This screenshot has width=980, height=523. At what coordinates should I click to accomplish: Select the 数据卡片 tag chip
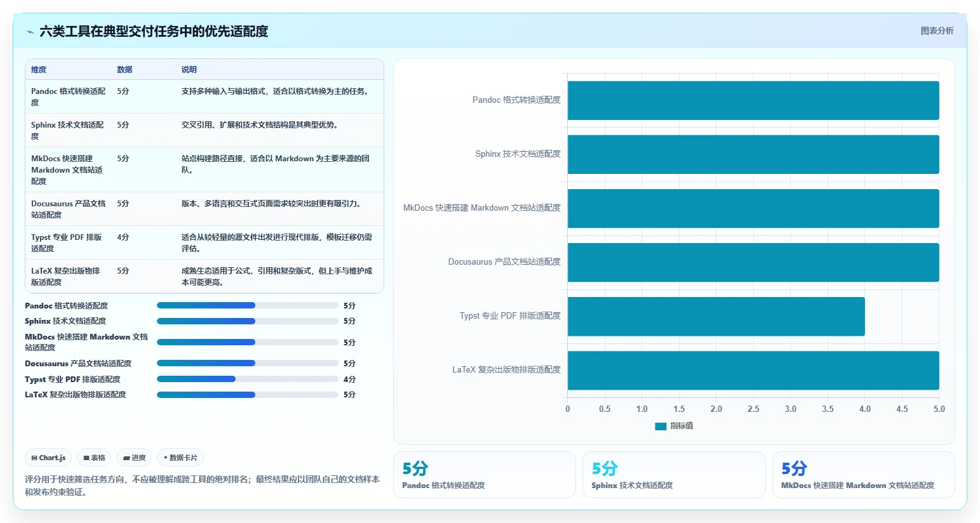(180, 458)
